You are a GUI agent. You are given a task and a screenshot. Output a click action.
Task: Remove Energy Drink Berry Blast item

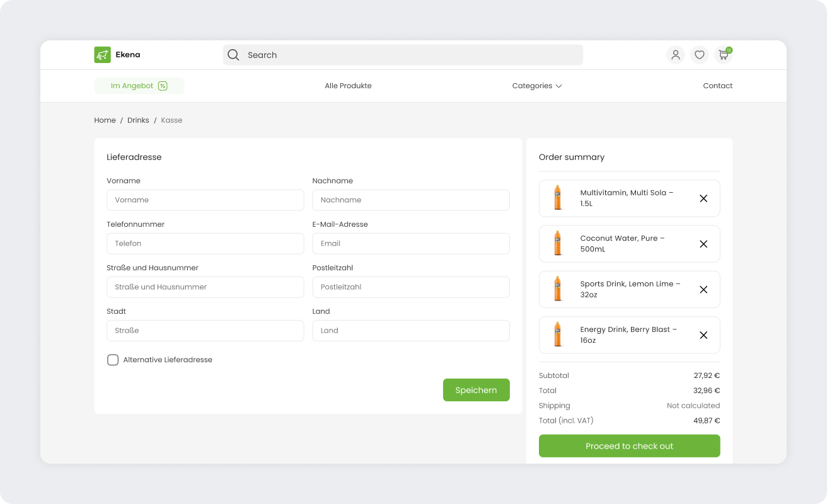[x=703, y=335]
